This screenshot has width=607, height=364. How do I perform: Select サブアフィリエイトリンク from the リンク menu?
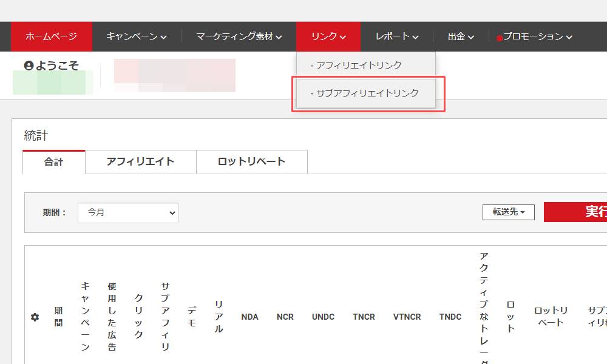(365, 93)
